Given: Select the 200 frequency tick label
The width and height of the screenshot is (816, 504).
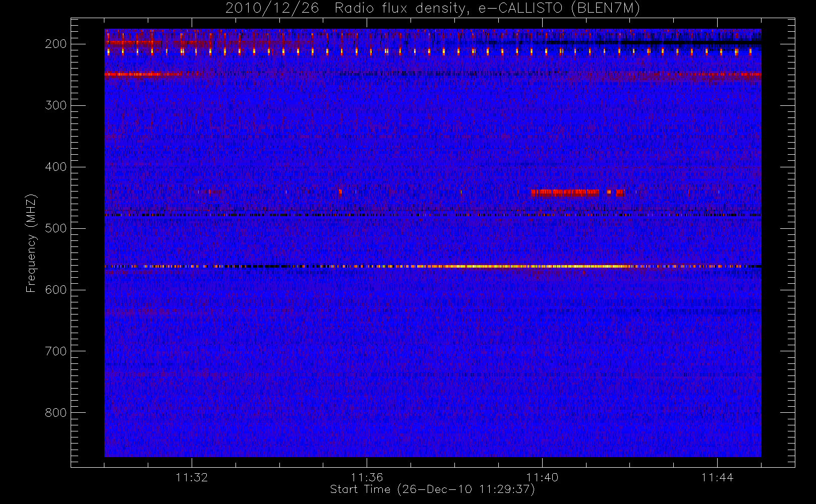Looking at the screenshot, I should [56, 44].
